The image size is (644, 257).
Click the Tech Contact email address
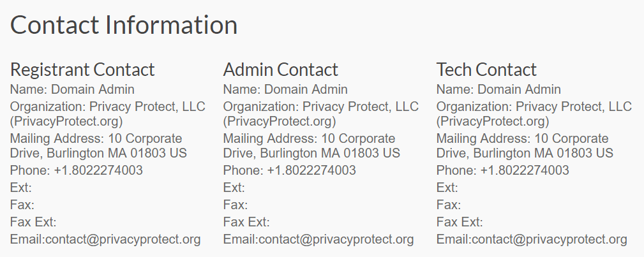click(549, 239)
